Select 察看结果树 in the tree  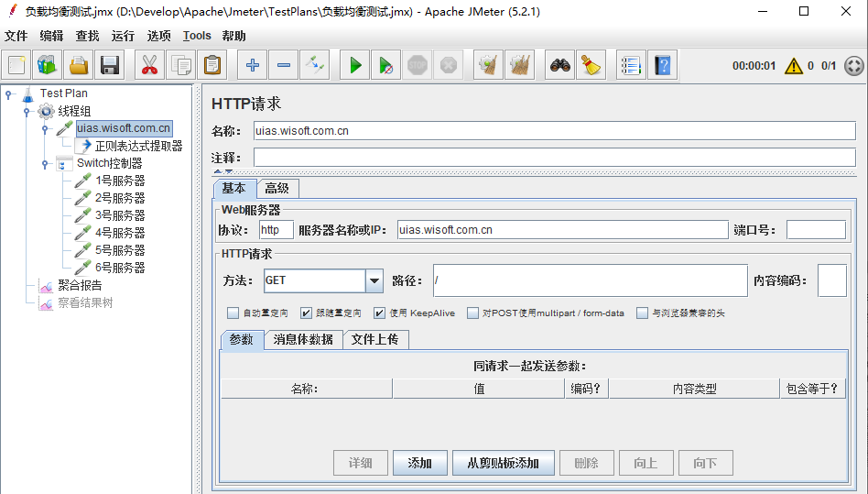tap(85, 303)
